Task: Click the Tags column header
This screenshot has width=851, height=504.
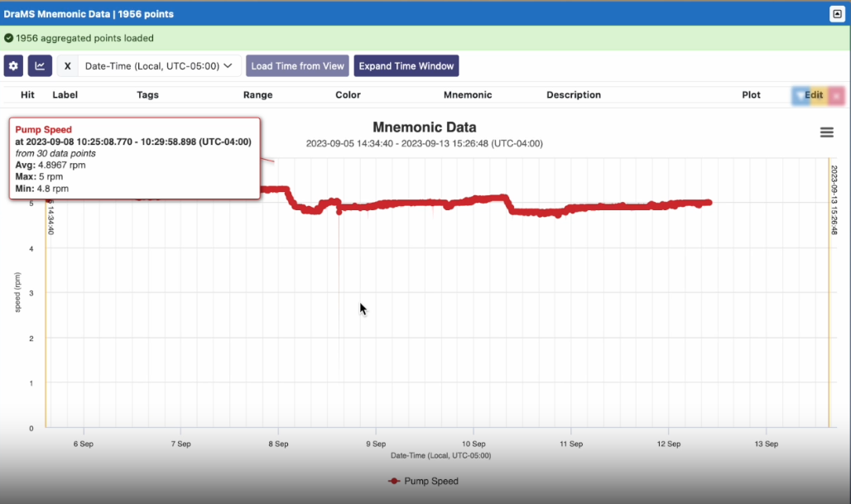Action: coord(147,95)
